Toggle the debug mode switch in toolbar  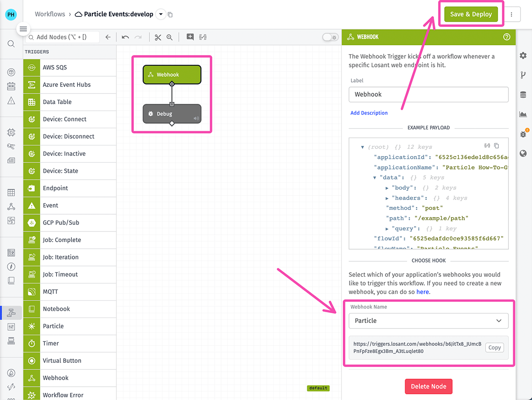coord(330,37)
